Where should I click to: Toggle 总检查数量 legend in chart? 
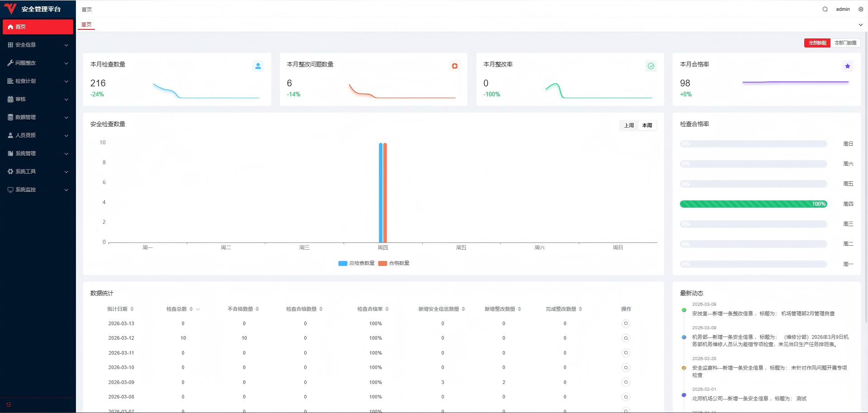356,263
